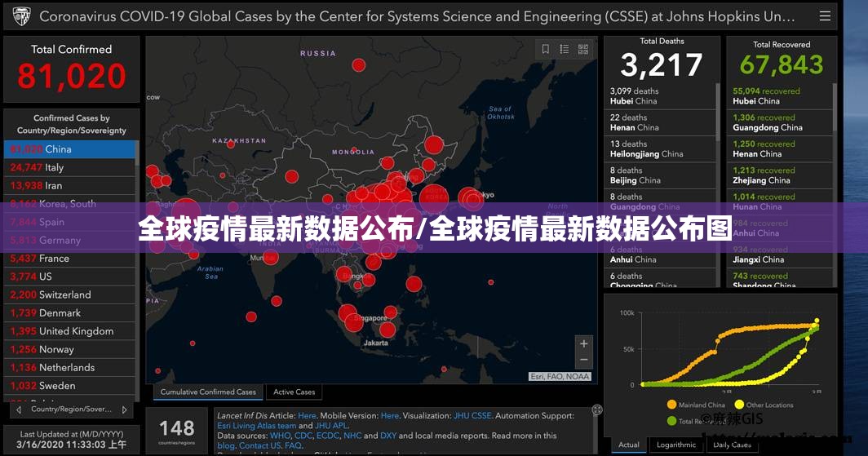
Task: Zoom out on the map
Action: click(x=583, y=360)
